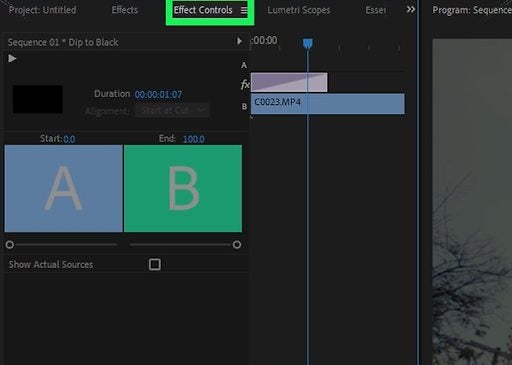512x365 pixels.
Task: Enable Show Actual Sources checkbox
Action: click(155, 264)
